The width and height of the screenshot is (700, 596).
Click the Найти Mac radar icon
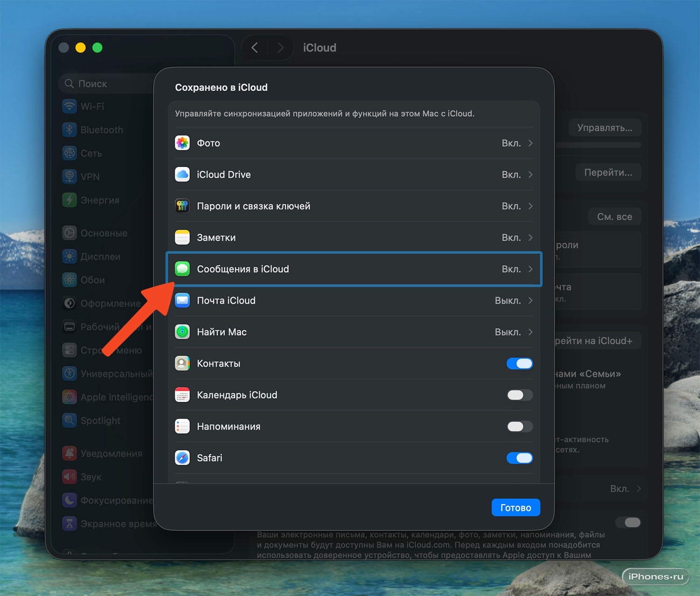coord(182,332)
